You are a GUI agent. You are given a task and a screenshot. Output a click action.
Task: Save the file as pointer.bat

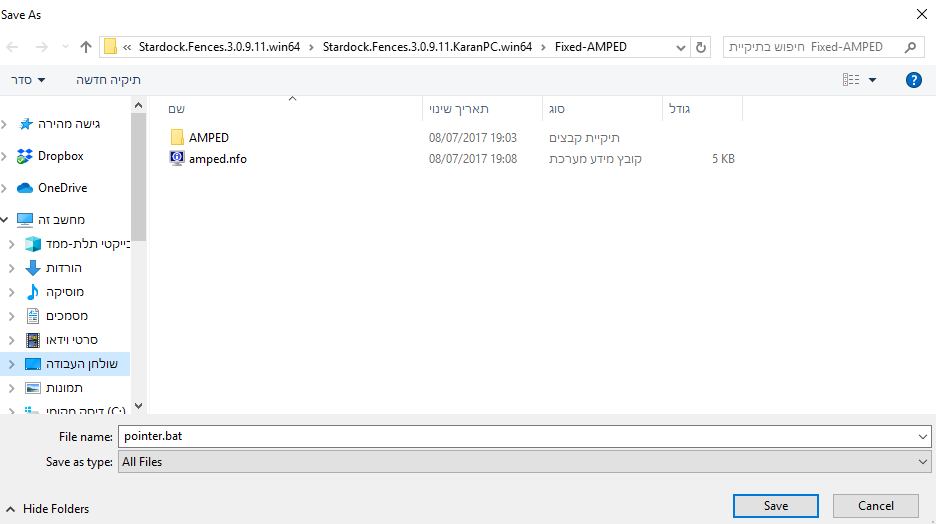coord(775,506)
